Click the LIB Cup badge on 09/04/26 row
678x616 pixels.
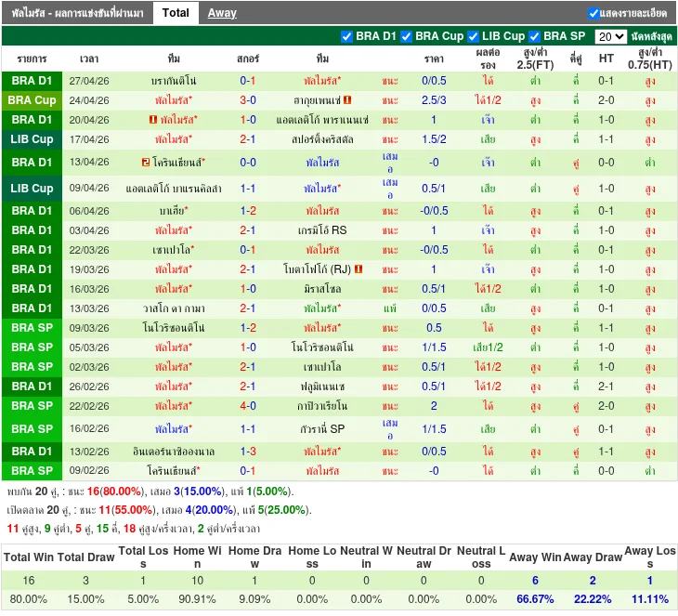click(33, 189)
